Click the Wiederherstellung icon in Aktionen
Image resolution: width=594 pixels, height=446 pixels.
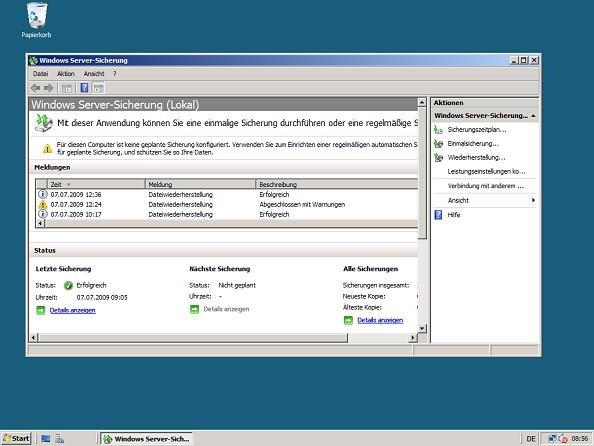pyautogui.click(x=438, y=158)
